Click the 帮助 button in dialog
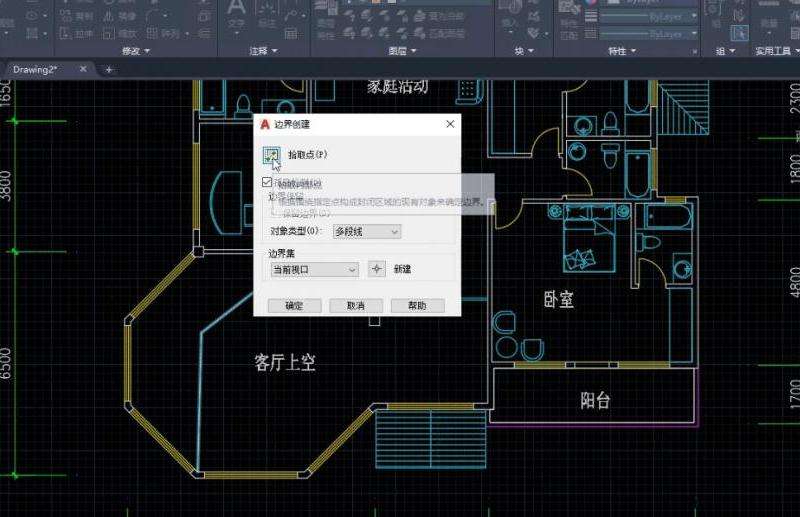 pyautogui.click(x=417, y=306)
